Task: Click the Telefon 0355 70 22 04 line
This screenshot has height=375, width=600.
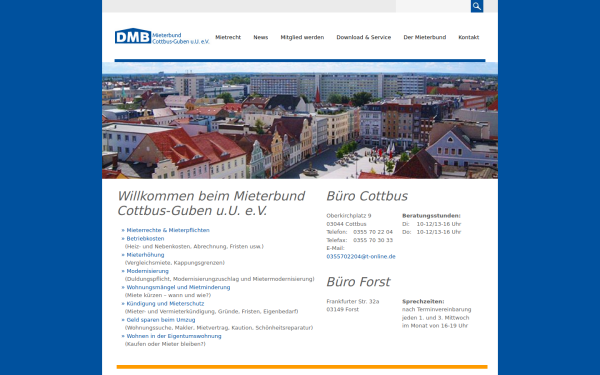Action: [x=359, y=232]
